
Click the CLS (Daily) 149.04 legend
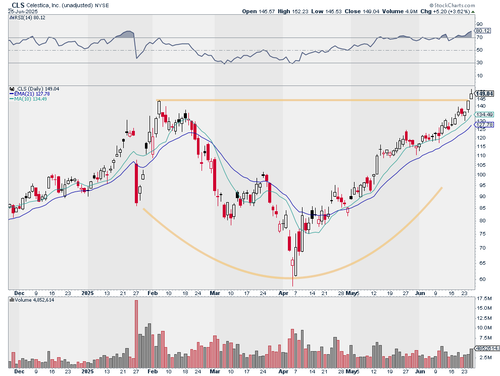click(x=38, y=89)
